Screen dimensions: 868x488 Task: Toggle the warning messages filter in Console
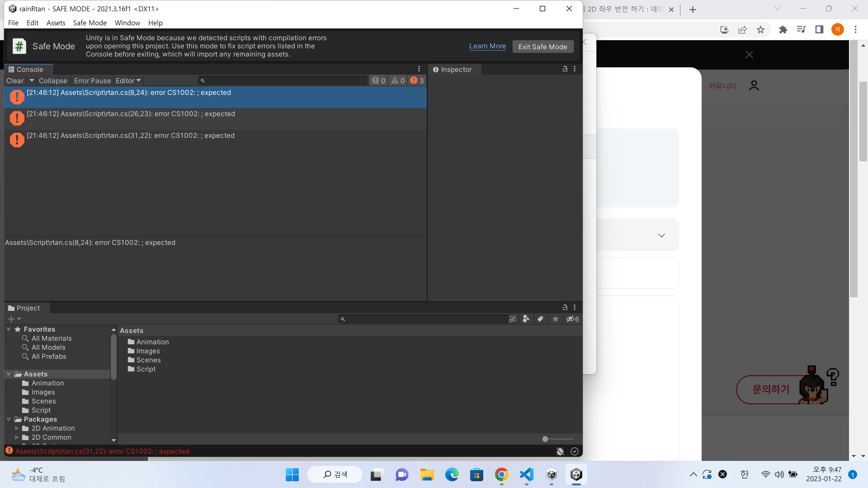tap(398, 80)
